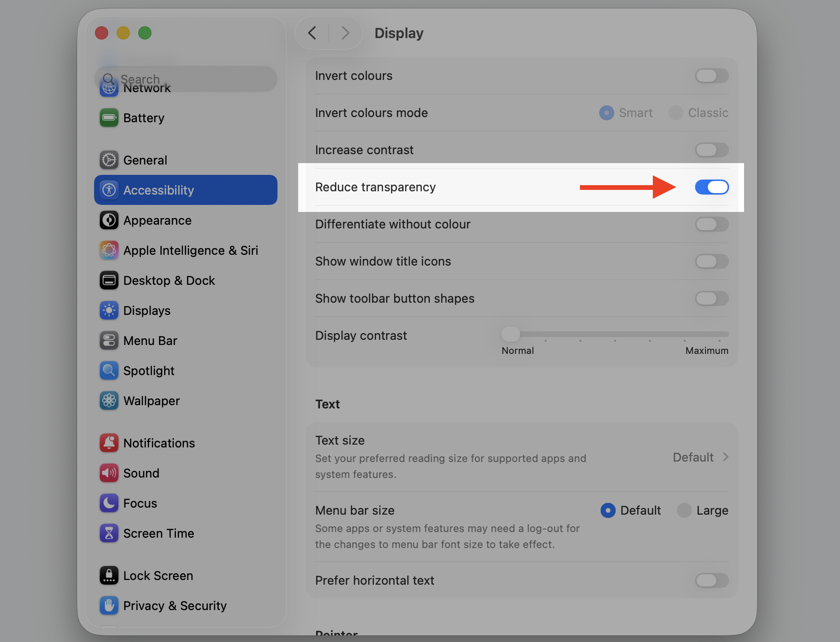The height and width of the screenshot is (642, 840).
Task: Enable Prefer horizontal text switch
Action: pyautogui.click(x=712, y=580)
